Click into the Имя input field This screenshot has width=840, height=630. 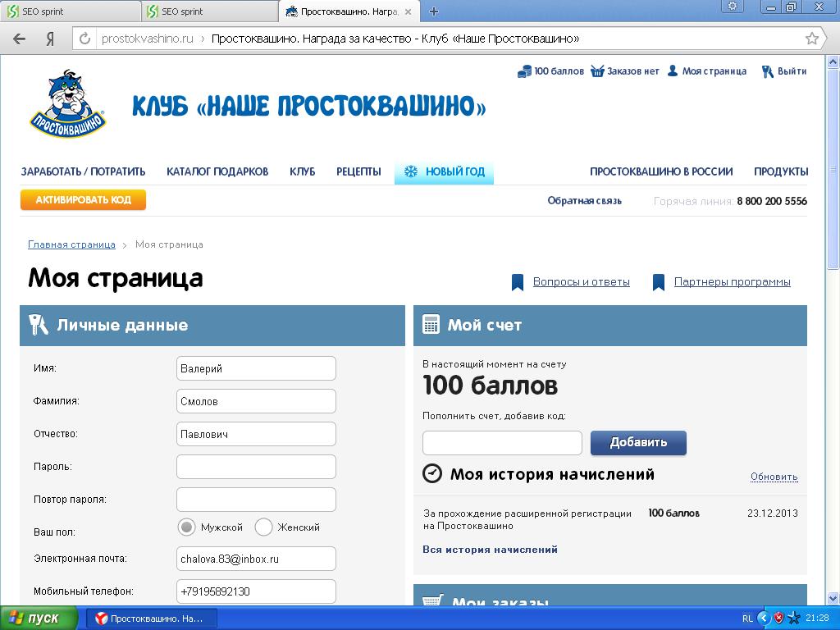coord(256,368)
